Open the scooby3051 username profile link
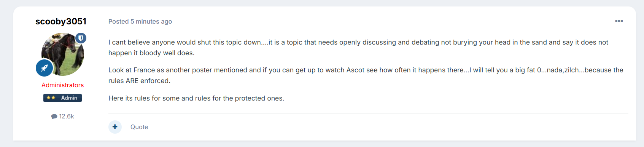 pos(61,21)
